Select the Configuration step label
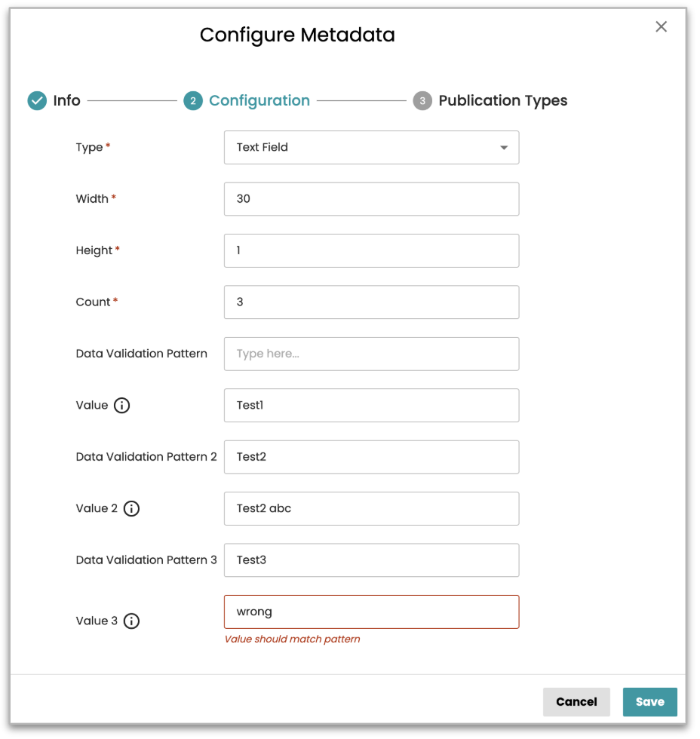The image size is (700, 739). point(259,101)
